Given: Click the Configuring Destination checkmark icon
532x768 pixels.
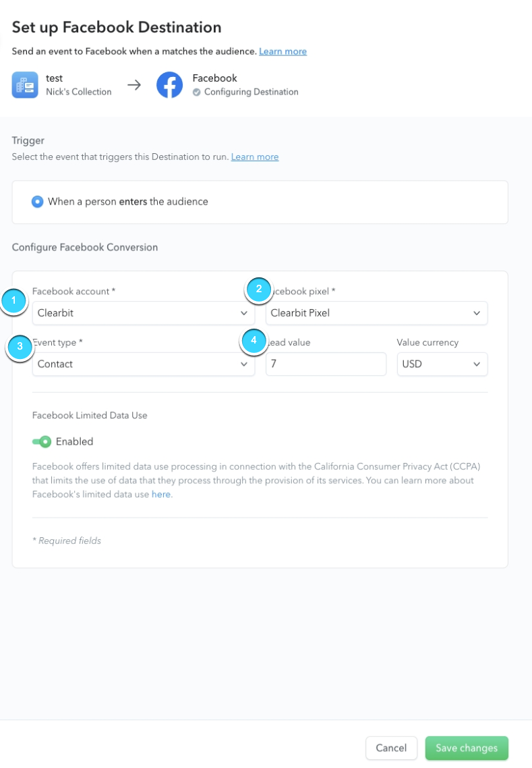Looking at the screenshot, I should (x=197, y=92).
